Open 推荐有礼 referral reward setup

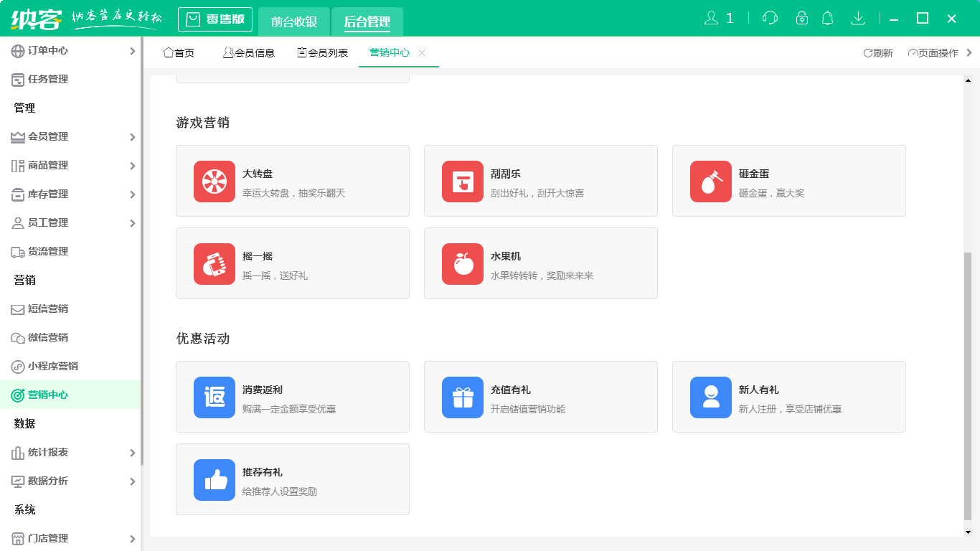(292, 479)
